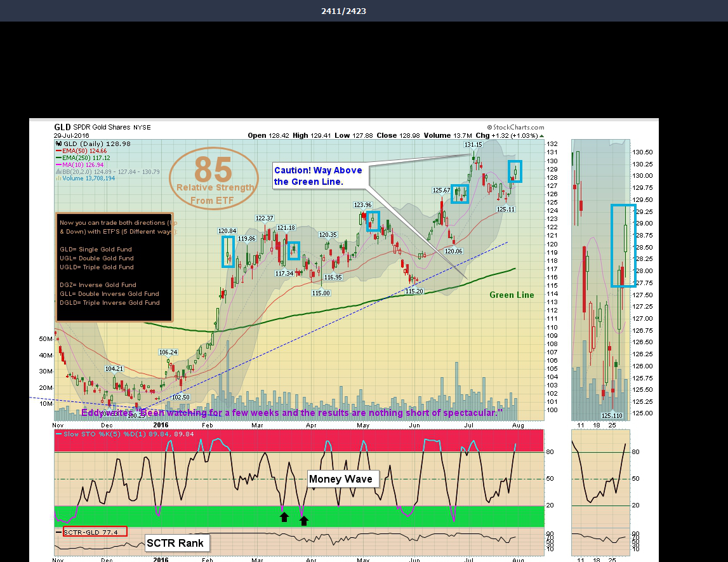728x562 pixels.
Task: Click the DGLD= Triple Inverse Gold Fund line
Action: (110, 302)
